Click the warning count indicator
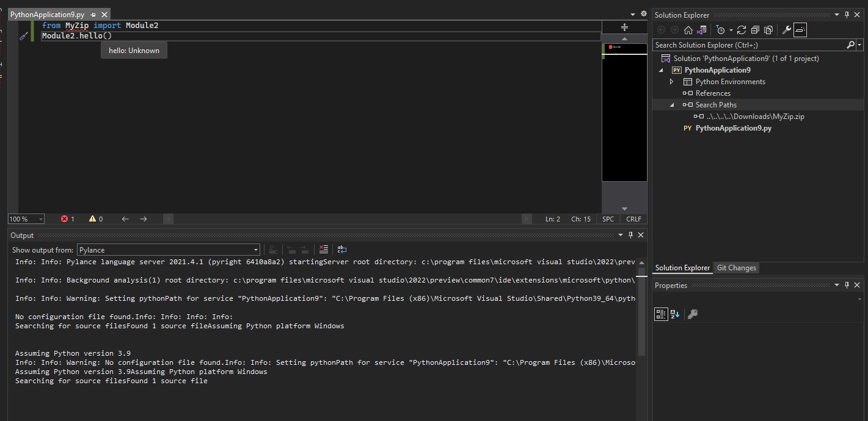This screenshot has width=868, height=421. pyautogui.click(x=96, y=219)
